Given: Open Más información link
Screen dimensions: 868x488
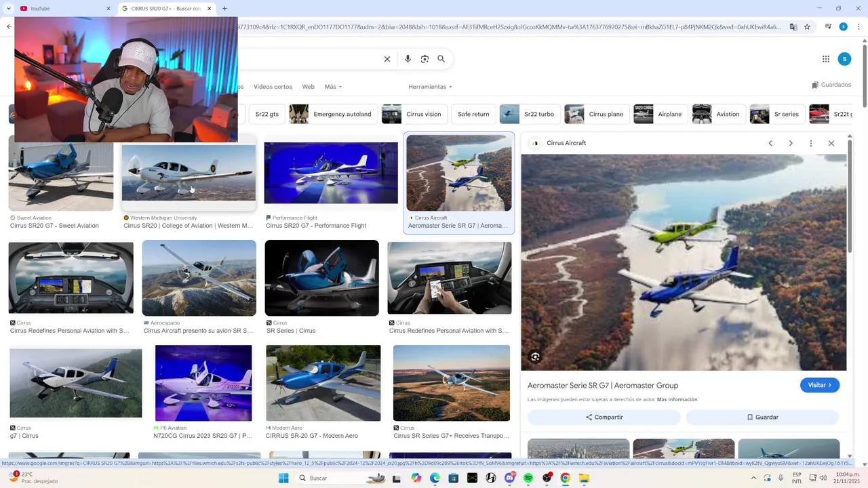Looking at the screenshot, I should [677, 400].
